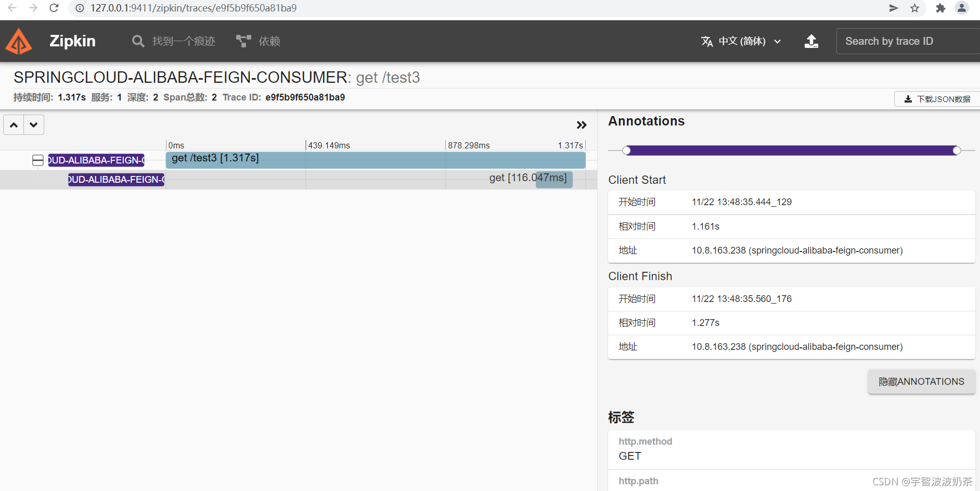The width and height of the screenshot is (980, 491).
Task: Select next span with down arrow
Action: 34,125
